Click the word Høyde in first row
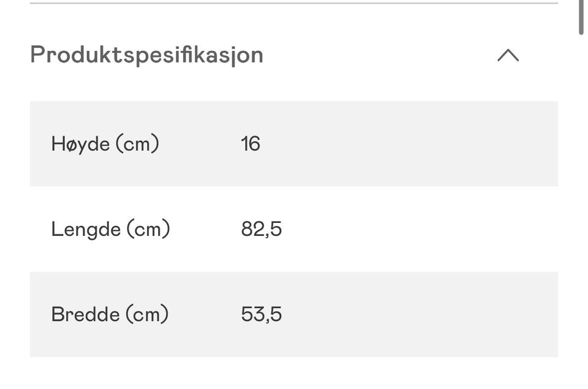Image resolution: width=588 pixels, height=389 pixels. (x=80, y=144)
